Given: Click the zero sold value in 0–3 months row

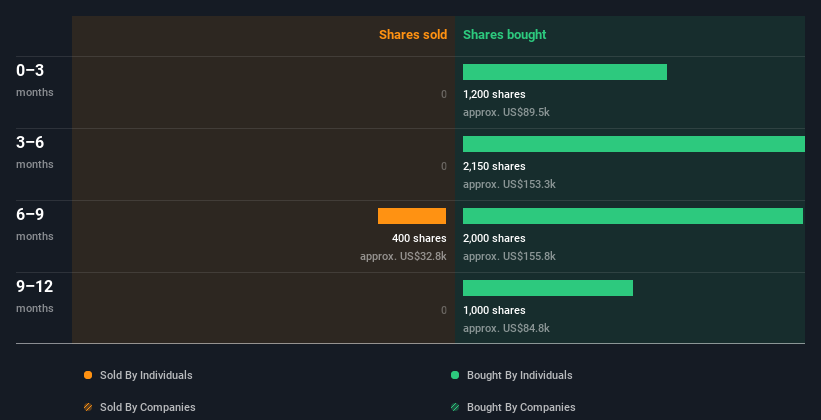Looking at the screenshot, I should tap(444, 94).
